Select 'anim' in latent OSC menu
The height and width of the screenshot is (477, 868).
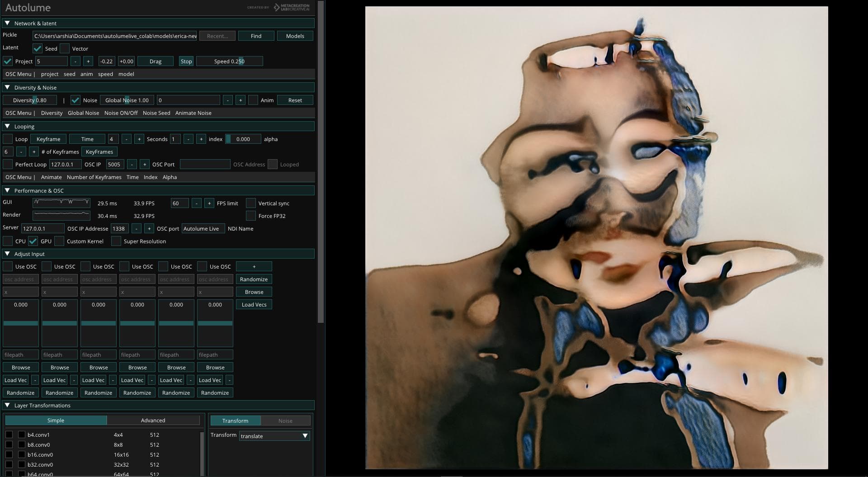(87, 74)
